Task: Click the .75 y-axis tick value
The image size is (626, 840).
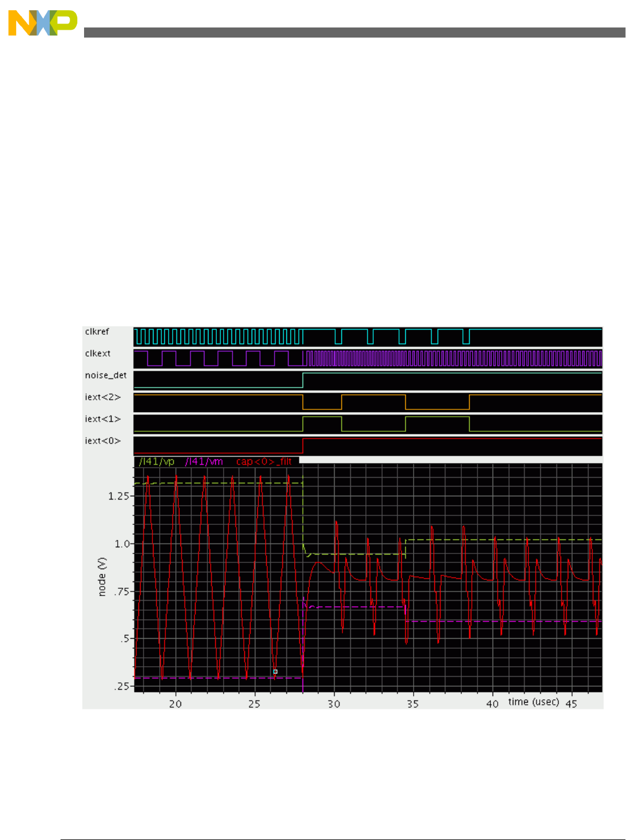Action: pos(122,592)
